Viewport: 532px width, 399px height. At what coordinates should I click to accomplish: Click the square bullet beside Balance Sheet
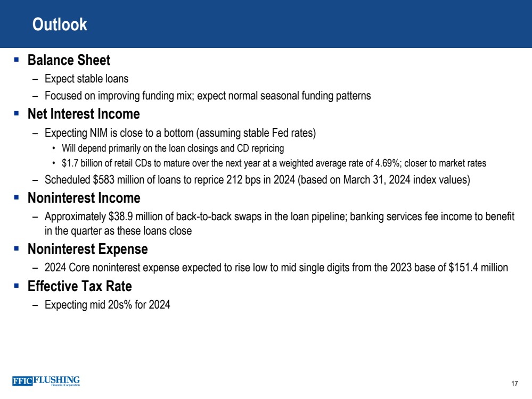(17, 60)
